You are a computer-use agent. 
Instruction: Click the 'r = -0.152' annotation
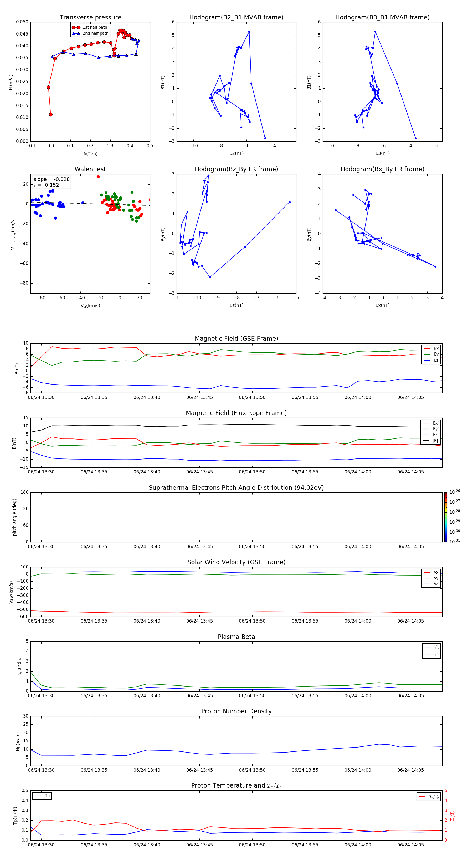pyautogui.click(x=47, y=185)
